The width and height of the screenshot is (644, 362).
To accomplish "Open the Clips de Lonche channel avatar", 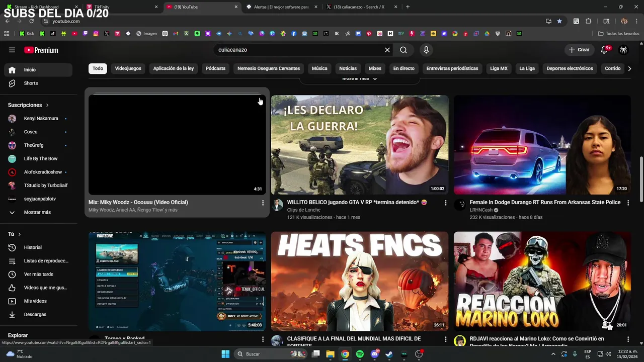I will (x=277, y=205).
